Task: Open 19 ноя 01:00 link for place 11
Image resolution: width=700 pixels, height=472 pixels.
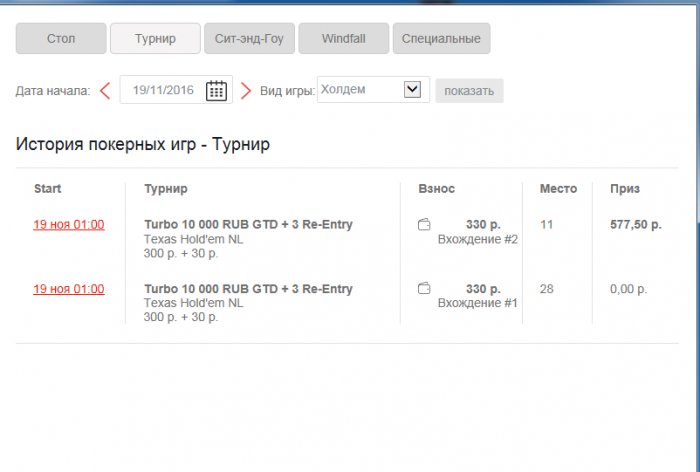Action: pyautogui.click(x=69, y=224)
